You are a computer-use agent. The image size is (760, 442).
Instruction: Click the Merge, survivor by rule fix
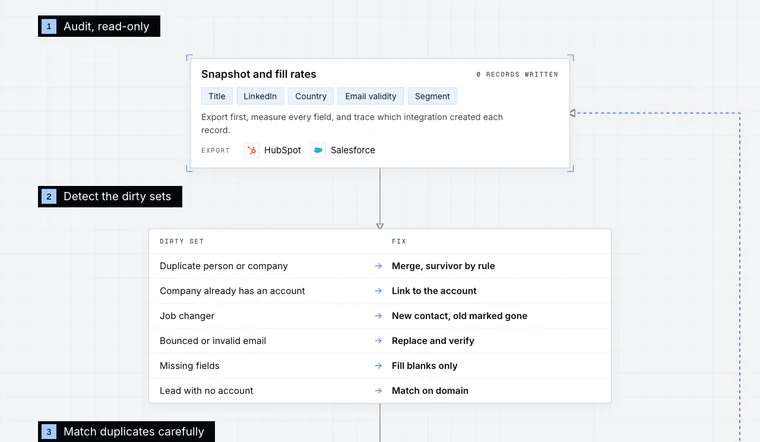coord(443,266)
